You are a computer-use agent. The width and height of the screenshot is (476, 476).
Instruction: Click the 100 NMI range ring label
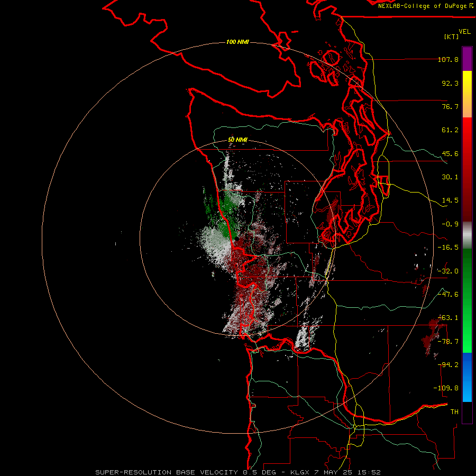237,42
